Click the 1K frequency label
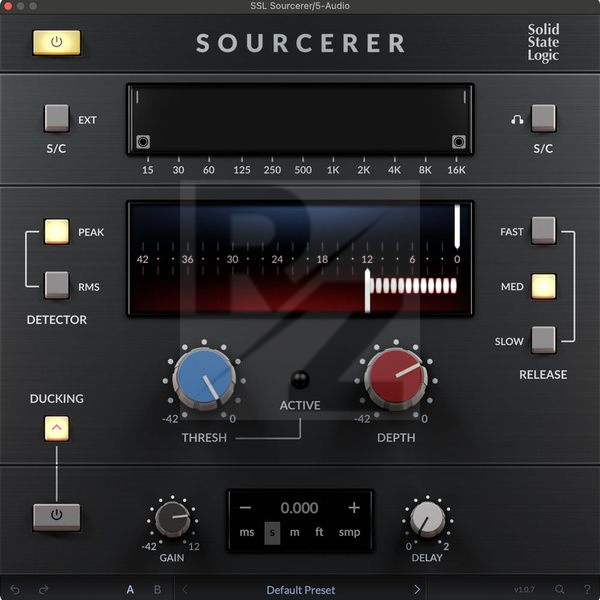 [333, 170]
